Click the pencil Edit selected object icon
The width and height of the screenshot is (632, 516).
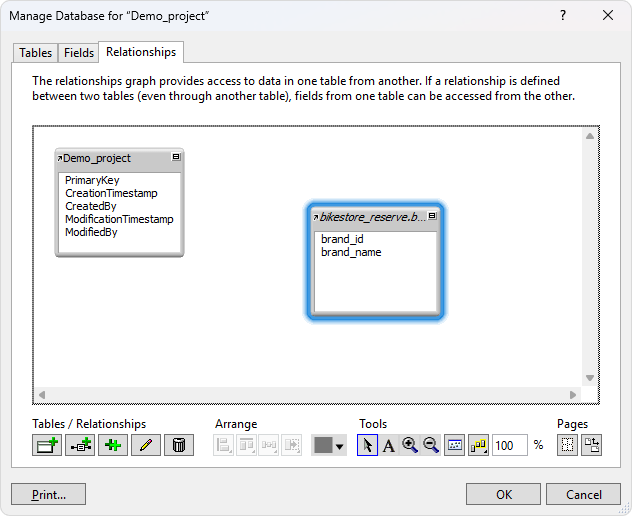tap(146, 445)
